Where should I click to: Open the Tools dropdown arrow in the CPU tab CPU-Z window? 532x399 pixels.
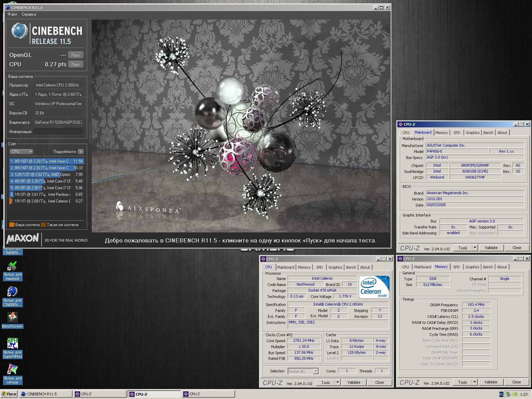337,382
